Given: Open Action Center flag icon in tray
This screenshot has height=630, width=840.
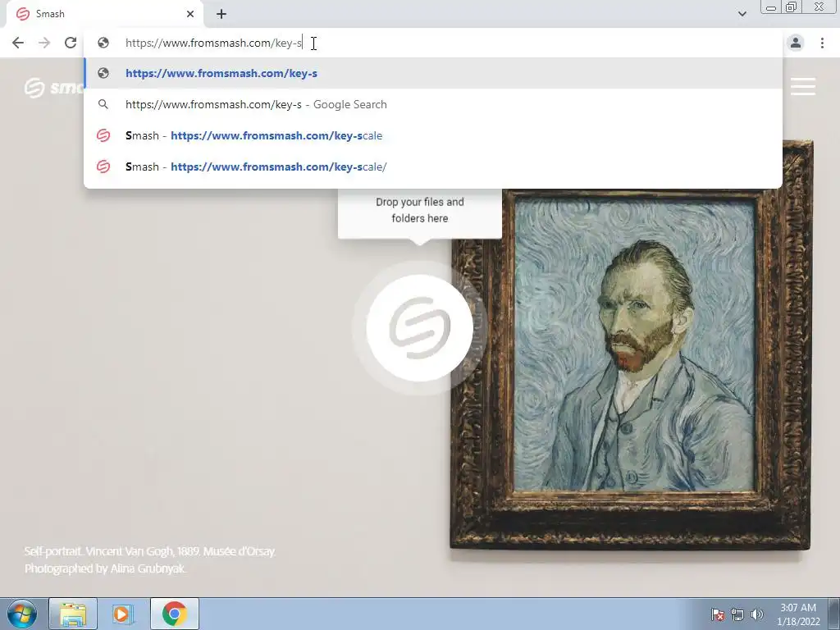Looking at the screenshot, I should pyautogui.click(x=718, y=614).
